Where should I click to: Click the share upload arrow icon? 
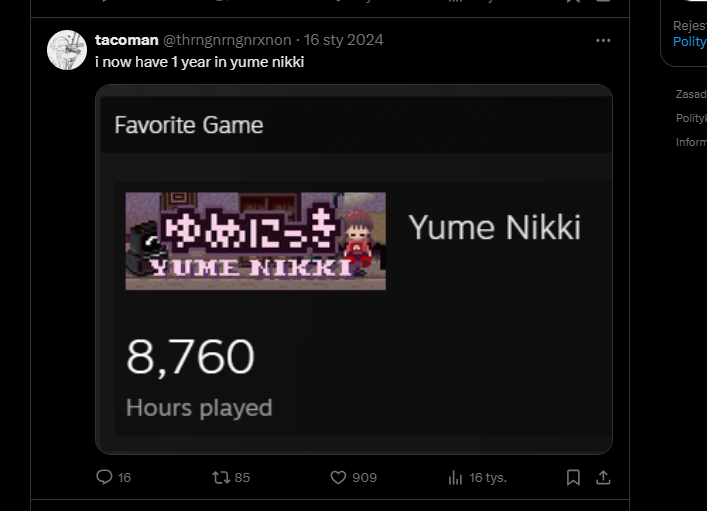(603, 478)
